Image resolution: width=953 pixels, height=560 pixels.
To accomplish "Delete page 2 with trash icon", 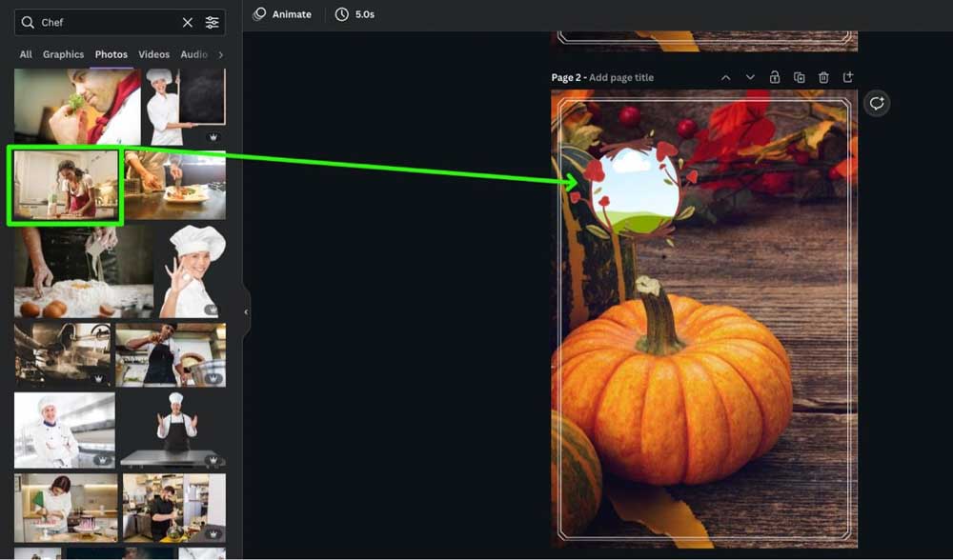I will click(x=823, y=77).
